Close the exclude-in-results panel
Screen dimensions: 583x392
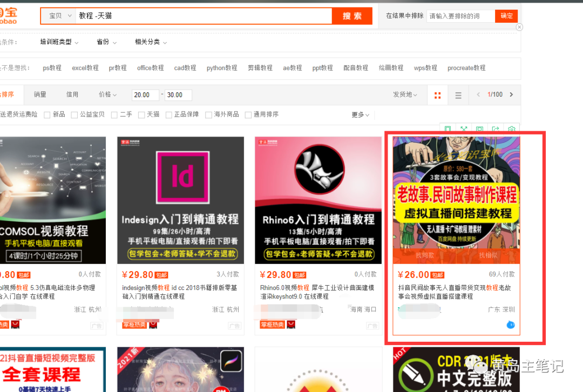pos(519,27)
